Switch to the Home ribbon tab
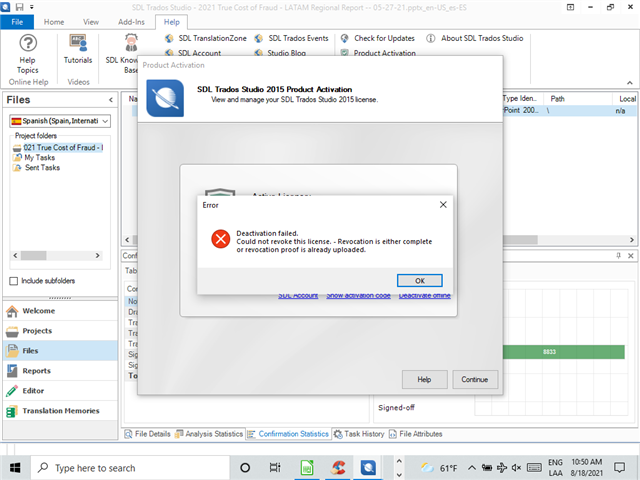 (54, 22)
